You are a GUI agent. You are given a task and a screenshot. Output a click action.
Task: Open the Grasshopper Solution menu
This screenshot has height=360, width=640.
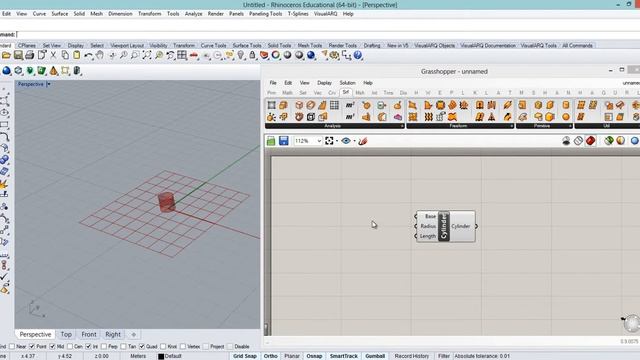coord(347,83)
